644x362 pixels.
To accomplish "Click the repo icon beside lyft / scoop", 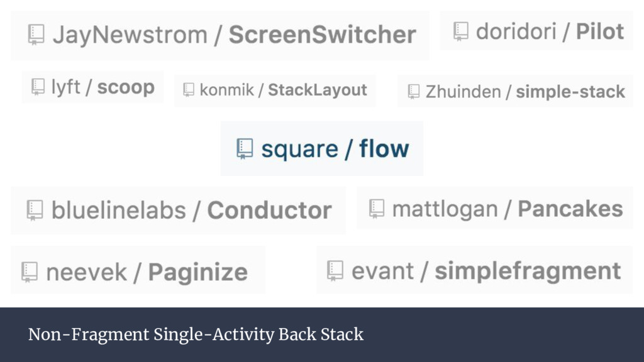I will click(x=38, y=87).
